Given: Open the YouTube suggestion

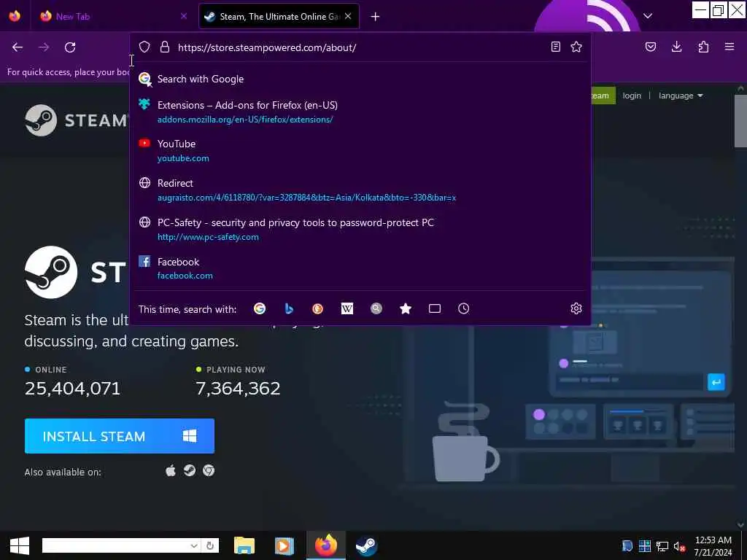Looking at the screenshot, I should click(360, 150).
